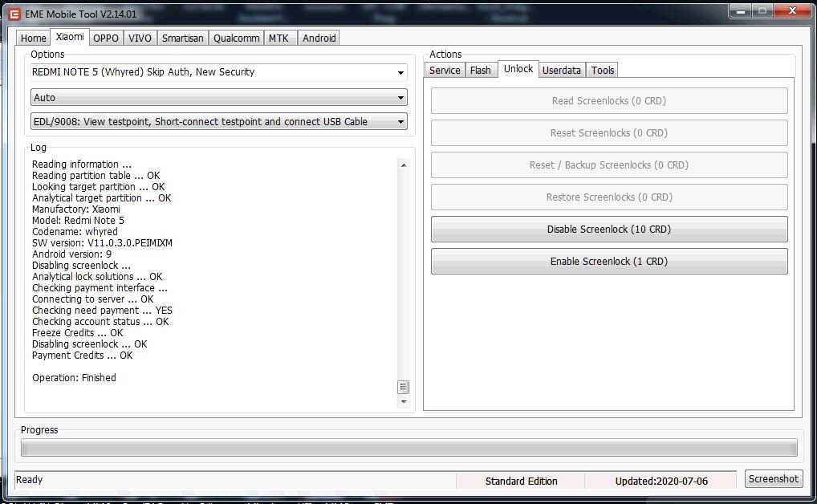Switch to the Home tab
This screenshot has height=504, width=817.
[x=34, y=38]
